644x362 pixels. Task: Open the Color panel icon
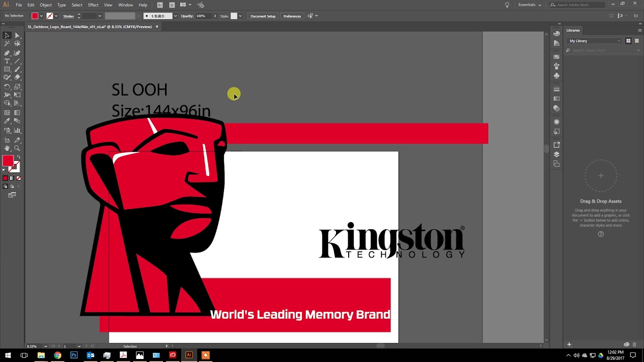[x=556, y=34]
